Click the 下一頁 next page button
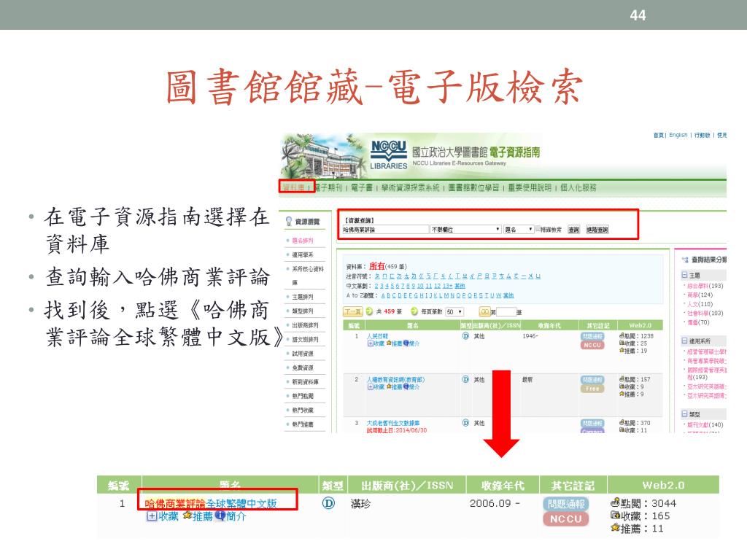Screen dimensions: 747x560 click(x=353, y=311)
